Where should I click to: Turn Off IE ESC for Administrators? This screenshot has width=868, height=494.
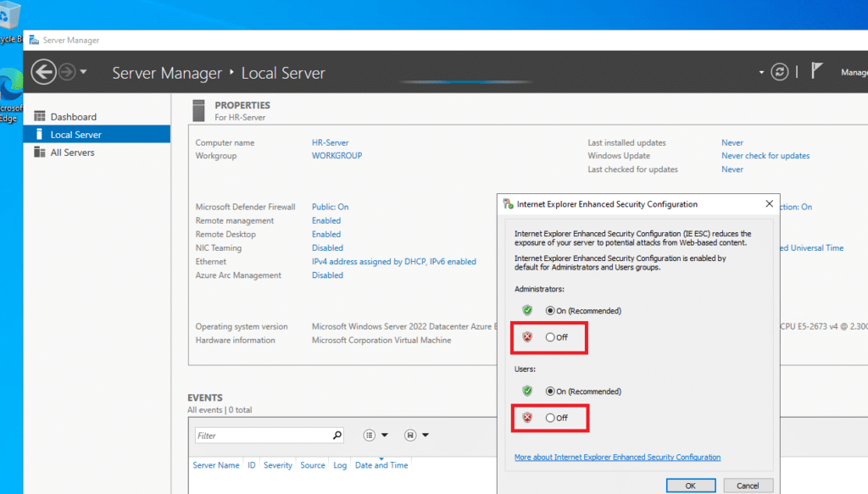551,337
